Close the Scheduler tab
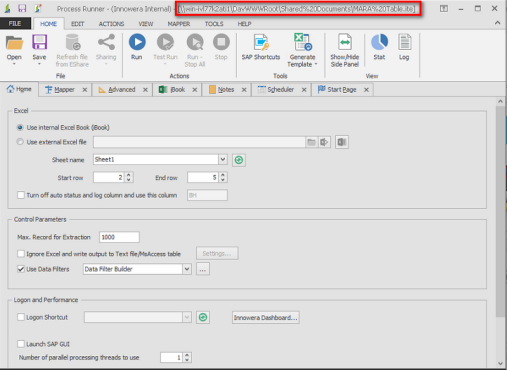The height and width of the screenshot is (370, 507). (x=304, y=90)
